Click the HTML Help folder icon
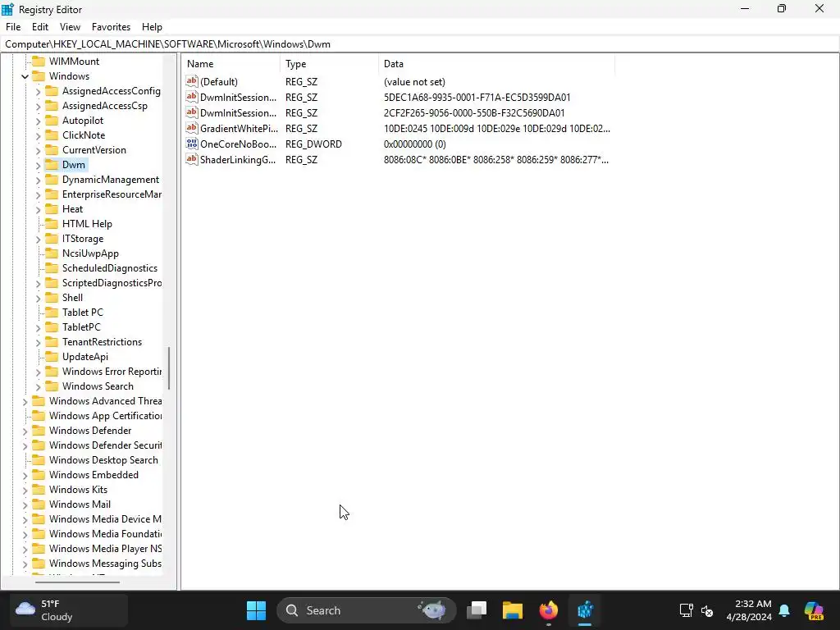The image size is (840, 630). coord(52,224)
